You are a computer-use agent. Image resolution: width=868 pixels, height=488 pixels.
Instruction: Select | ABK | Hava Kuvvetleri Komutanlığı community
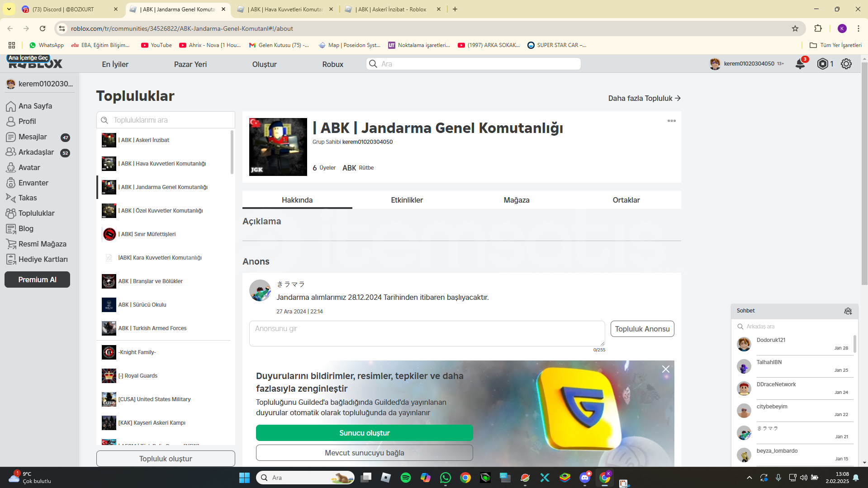coord(164,164)
